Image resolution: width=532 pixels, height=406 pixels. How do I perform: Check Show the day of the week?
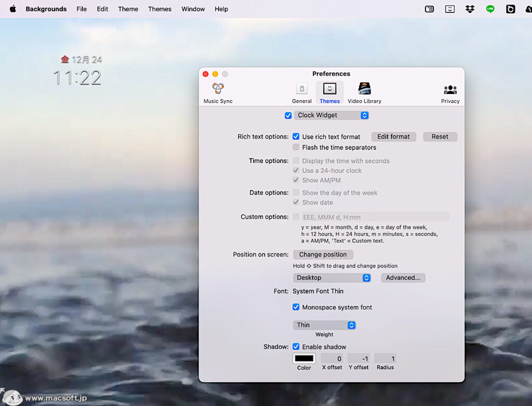pyautogui.click(x=296, y=192)
